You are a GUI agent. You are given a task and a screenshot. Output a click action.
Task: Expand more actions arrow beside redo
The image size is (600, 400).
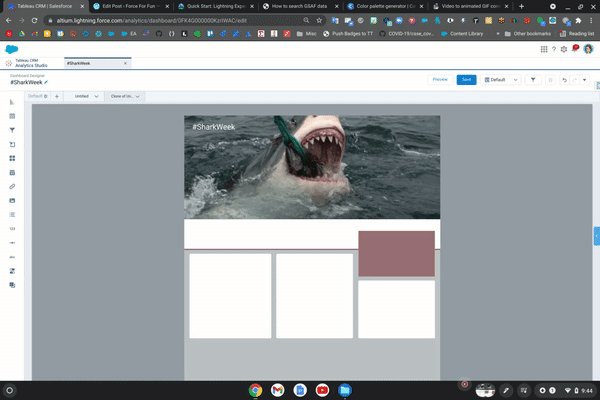point(585,79)
